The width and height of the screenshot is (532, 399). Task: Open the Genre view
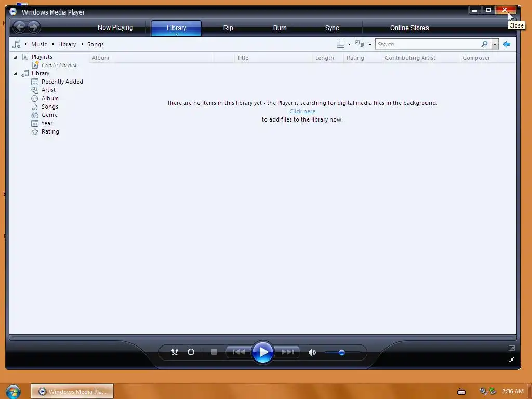[x=49, y=115]
